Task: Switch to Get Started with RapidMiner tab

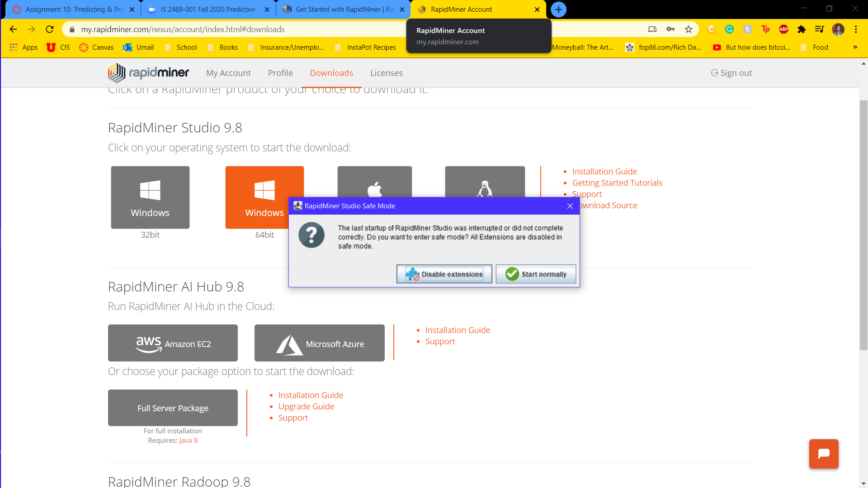Action: click(x=343, y=9)
